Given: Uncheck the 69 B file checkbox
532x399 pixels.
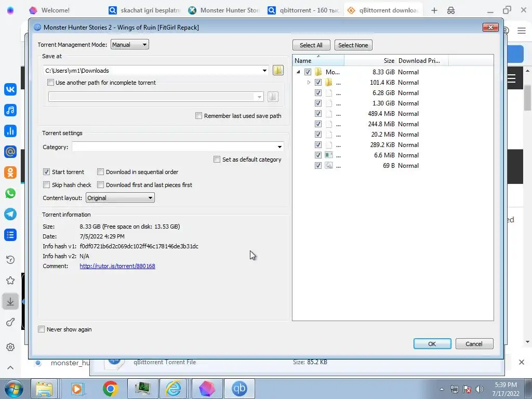Looking at the screenshot, I should pyautogui.click(x=318, y=166).
